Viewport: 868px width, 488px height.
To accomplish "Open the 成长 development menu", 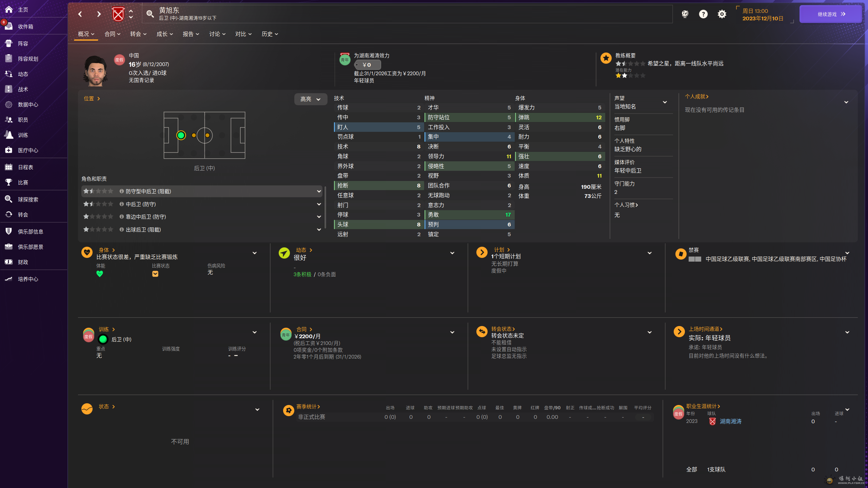I will (x=165, y=34).
